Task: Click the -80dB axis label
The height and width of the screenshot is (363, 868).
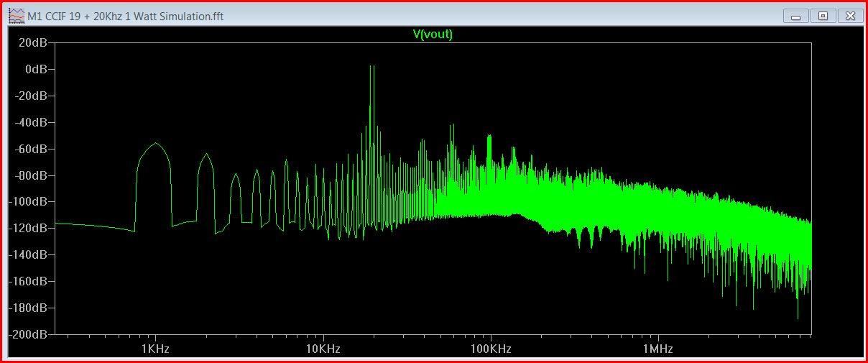Action: (31, 175)
